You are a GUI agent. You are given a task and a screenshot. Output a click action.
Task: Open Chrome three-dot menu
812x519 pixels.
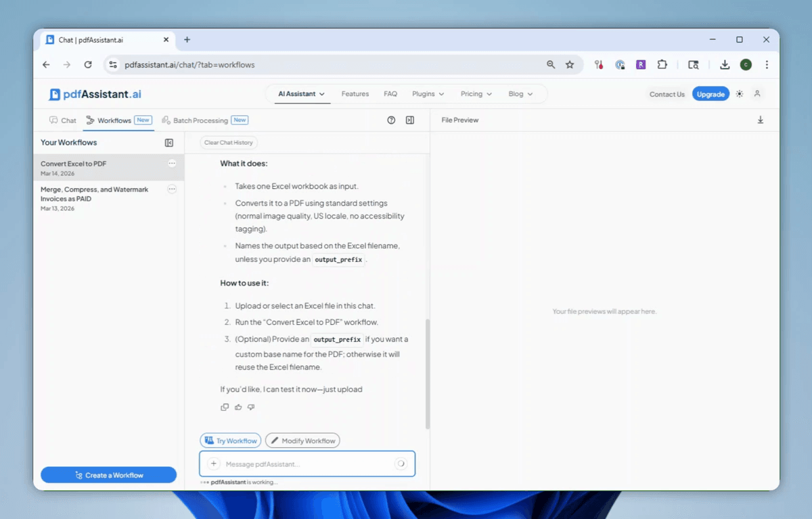pos(767,65)
